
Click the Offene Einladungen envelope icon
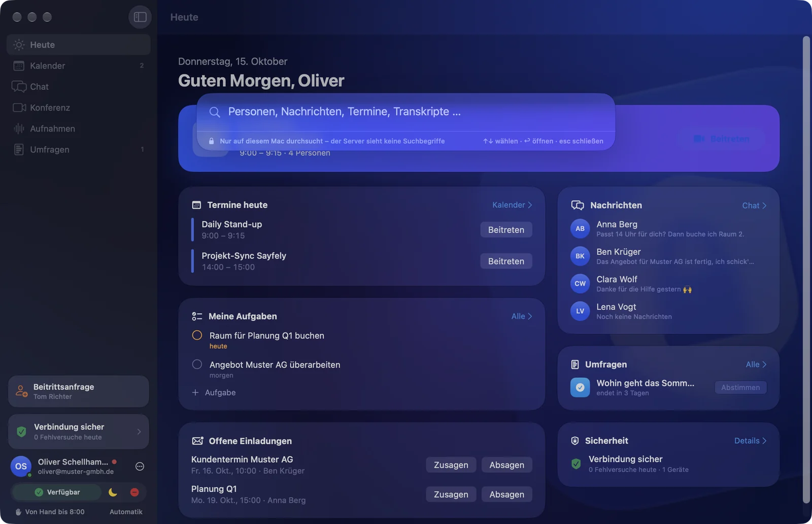pyautogui.click(x=197, y=441)
